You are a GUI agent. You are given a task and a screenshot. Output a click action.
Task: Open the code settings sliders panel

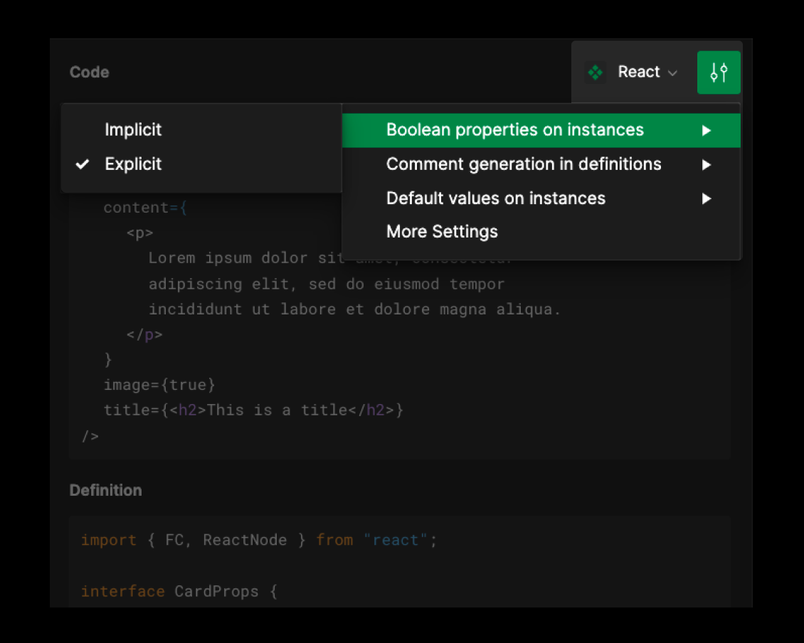pyautogui.click(x=718, y=72)
